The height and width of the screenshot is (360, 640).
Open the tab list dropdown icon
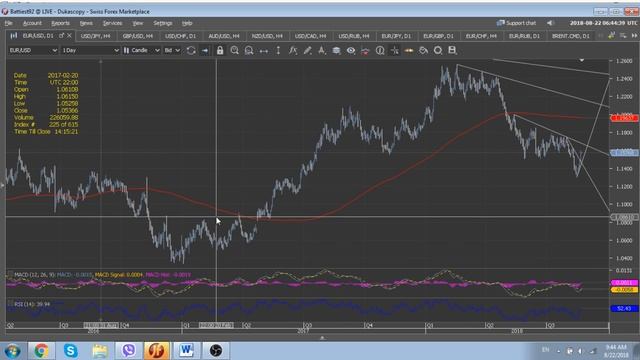coord(623,36)
